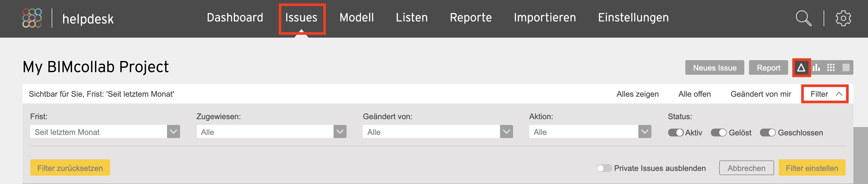Open the Aktion dropdown arrow
The height and width of the screenshot is (184, 868).
[645, 132]
